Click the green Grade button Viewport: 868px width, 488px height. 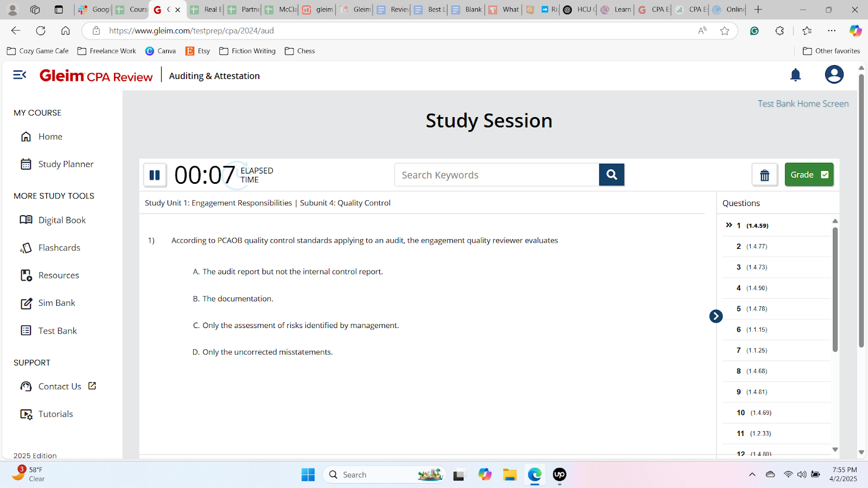coord(808,175)
